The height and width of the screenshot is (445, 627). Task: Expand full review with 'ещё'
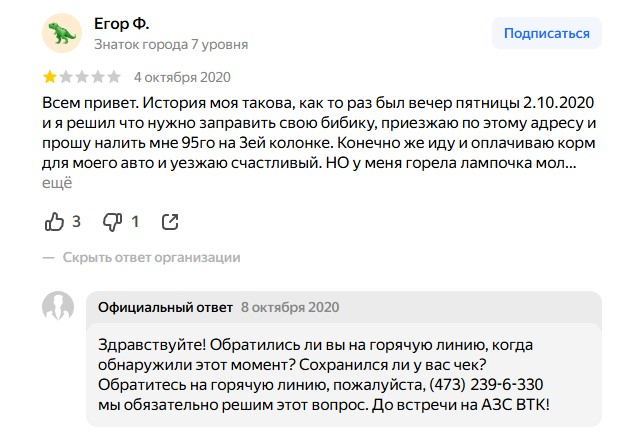click(58, 183)
